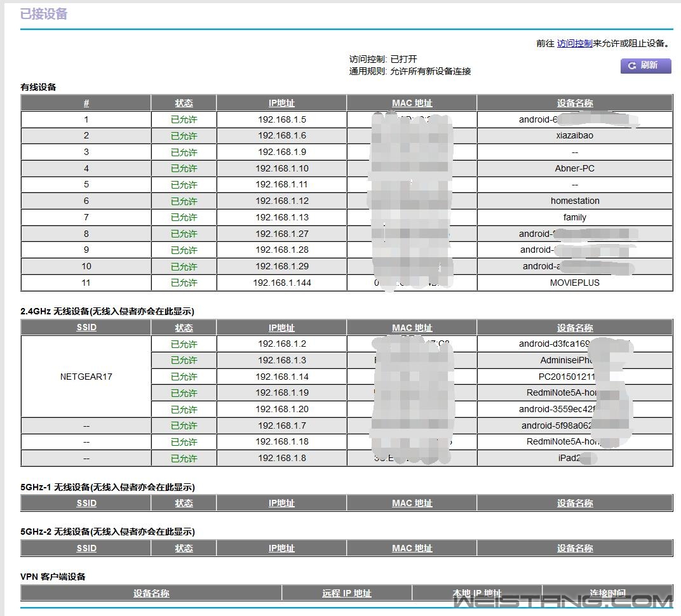Sort 2.4GHz table by IP地址 header
This screenshot has height=616, width=681.
pyautogui.click(x=281, y=328)
